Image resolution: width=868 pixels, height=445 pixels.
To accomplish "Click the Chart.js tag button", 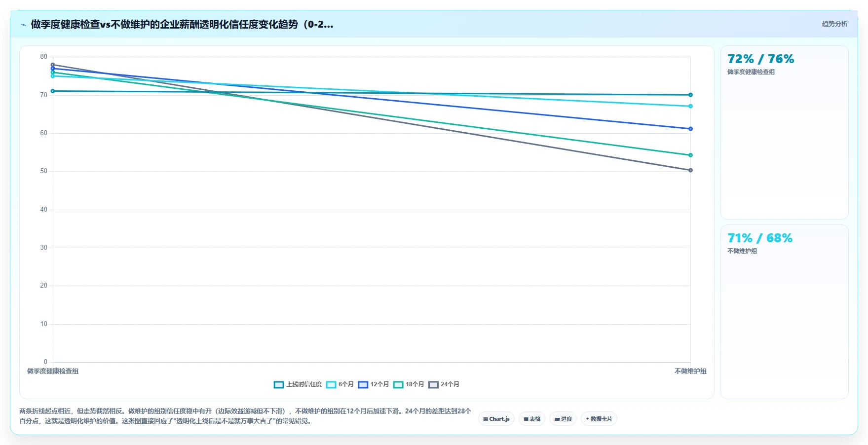I will (496, 419).
